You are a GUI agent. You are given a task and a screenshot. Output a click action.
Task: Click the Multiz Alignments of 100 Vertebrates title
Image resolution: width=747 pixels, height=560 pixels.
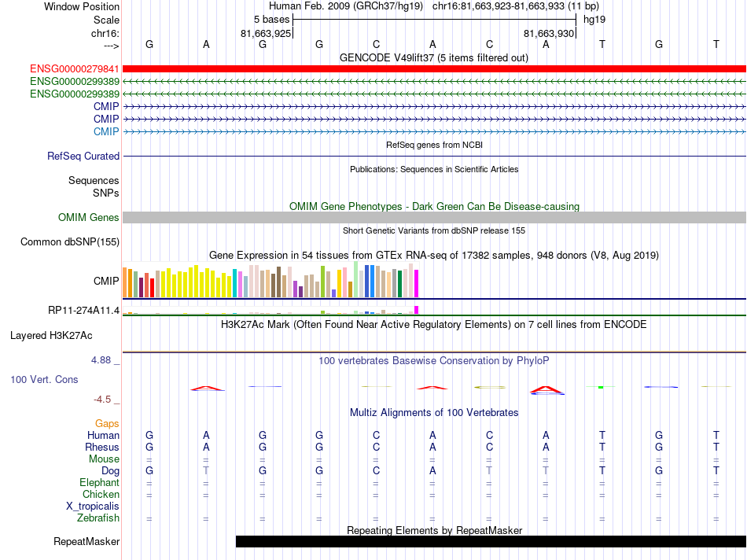point(434,413)
